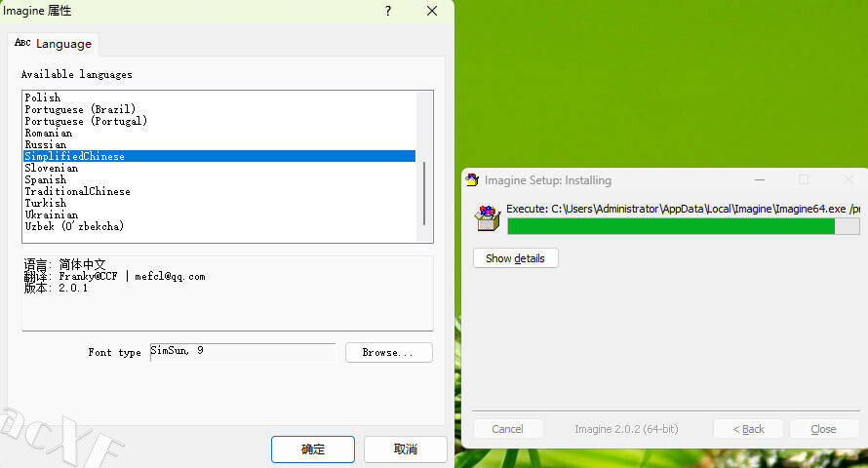868x468 pixels.
Task: Click the Font type field showing SimSun, 9
Action: [243, 352]
